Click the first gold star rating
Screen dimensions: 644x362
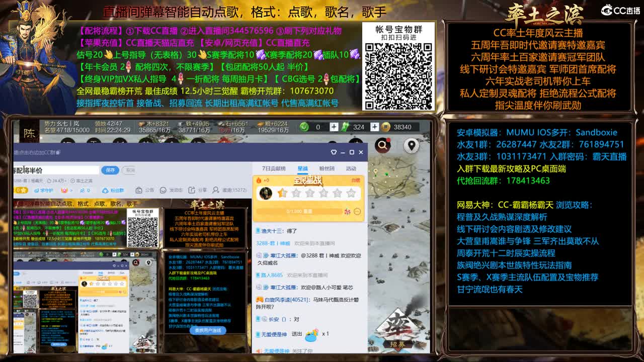click(282, 193)
